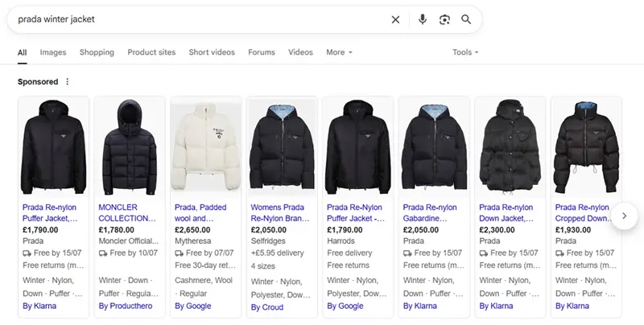Expand the More dropdown
644x325 pixels.
tap(339, 52)
